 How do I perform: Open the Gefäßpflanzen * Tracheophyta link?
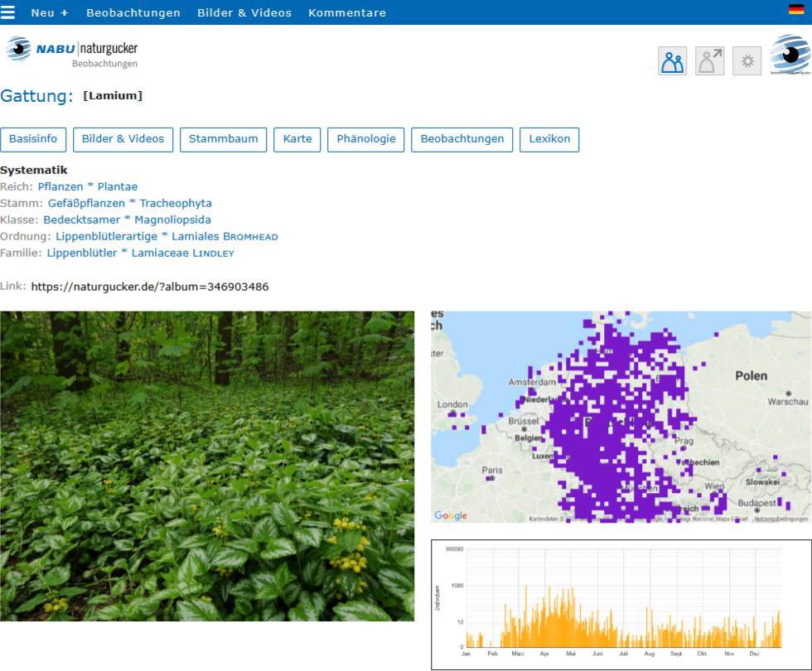tap(130, 203)
